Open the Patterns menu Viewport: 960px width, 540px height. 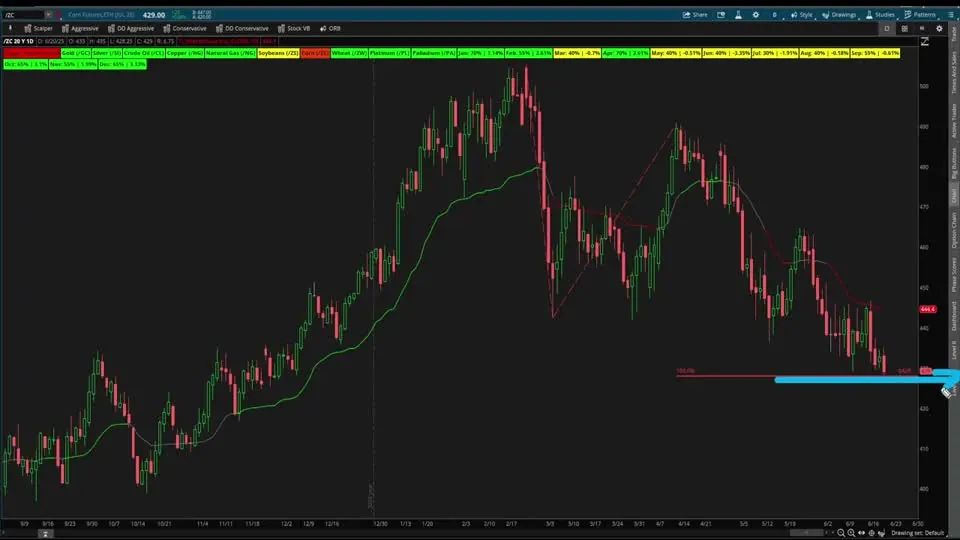(x=920, y=15)
